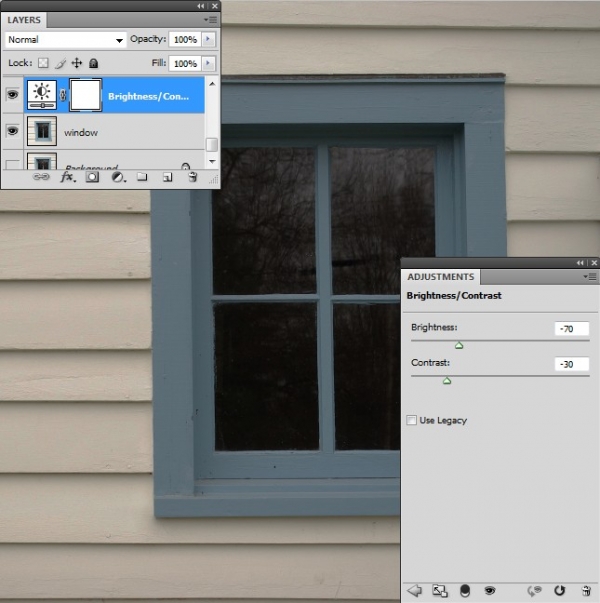
Task: Collapse the Adjustments panel to icons
Action: [x=580, y=263]
